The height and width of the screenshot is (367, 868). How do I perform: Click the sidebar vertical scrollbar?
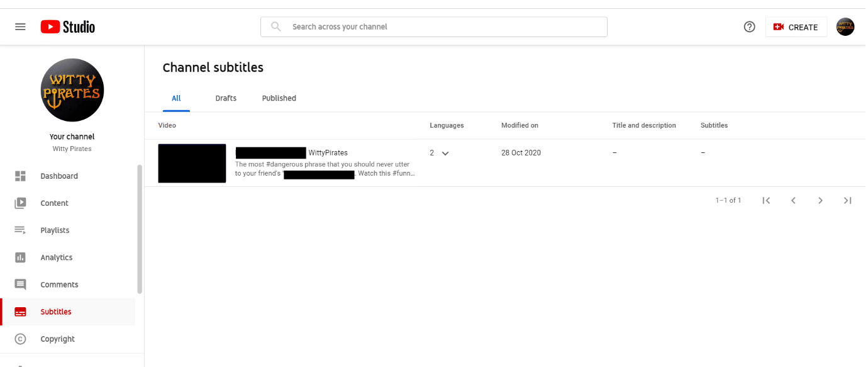140,229
